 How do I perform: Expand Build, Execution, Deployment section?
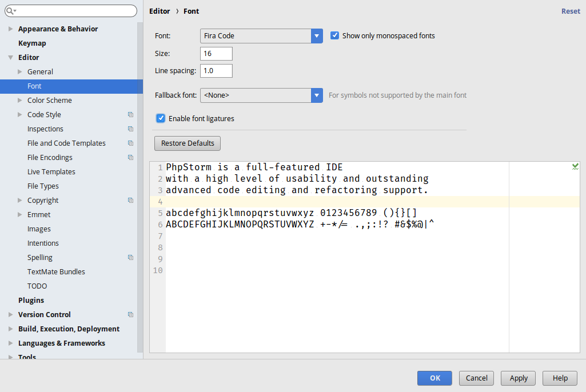coord(10,329)
